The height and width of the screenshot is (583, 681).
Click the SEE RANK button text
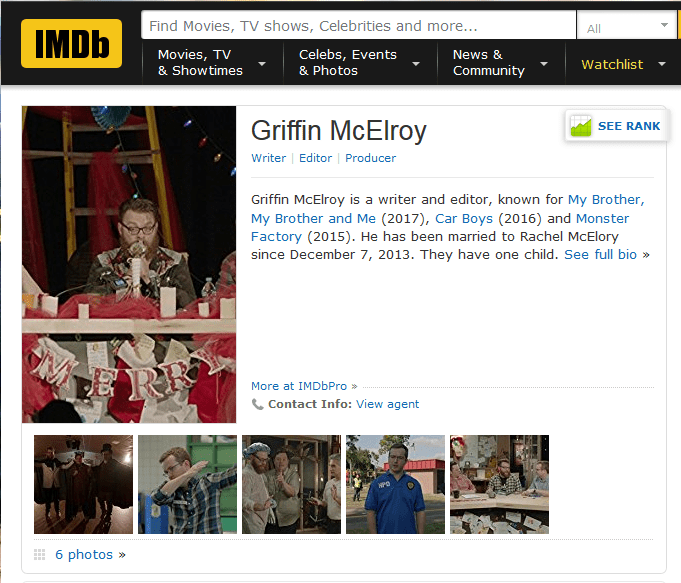(629, 126)
